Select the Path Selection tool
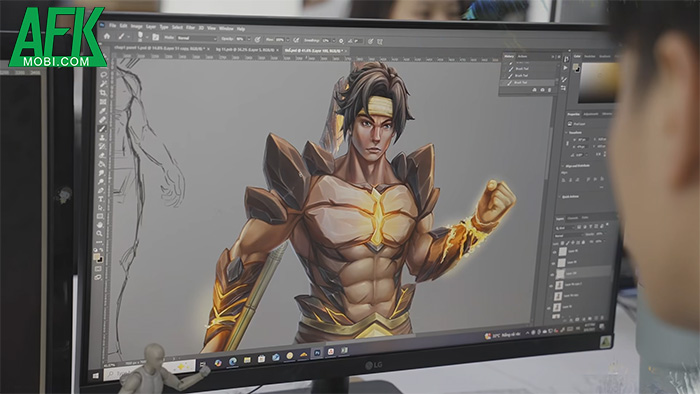The image size is (700, 394). pyautogui.click(x=100, y=208)
